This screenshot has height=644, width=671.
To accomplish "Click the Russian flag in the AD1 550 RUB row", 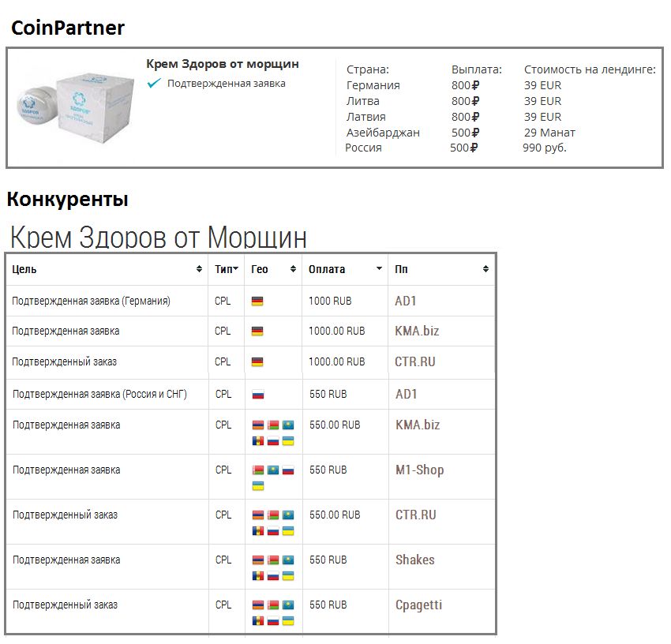I will pos(258,394).
